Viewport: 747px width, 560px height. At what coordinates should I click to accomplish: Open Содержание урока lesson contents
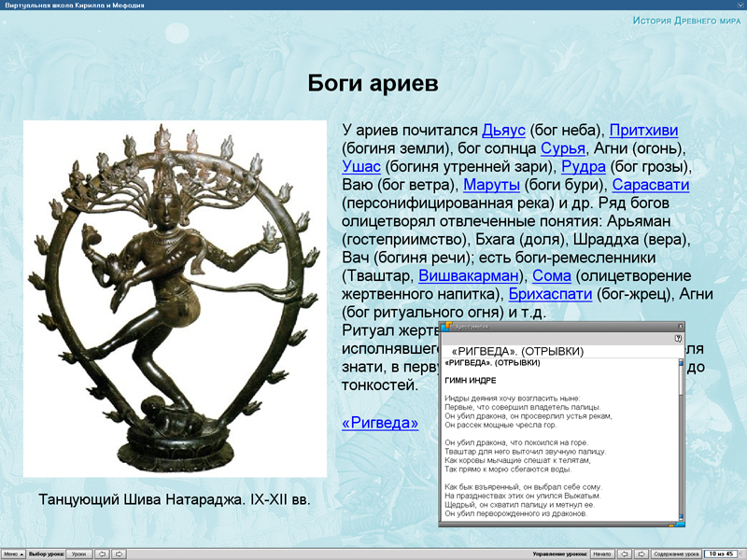click(676, 553)
